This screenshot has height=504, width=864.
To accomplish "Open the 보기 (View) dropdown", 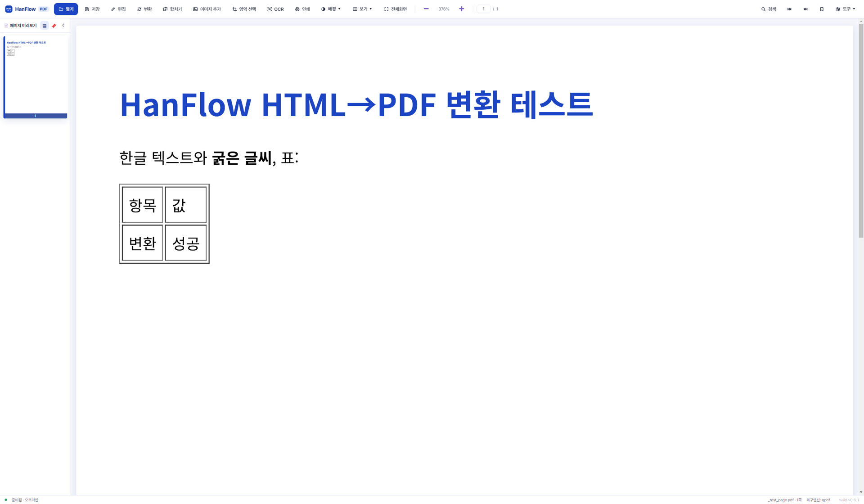I will click(x=362, y=9).
